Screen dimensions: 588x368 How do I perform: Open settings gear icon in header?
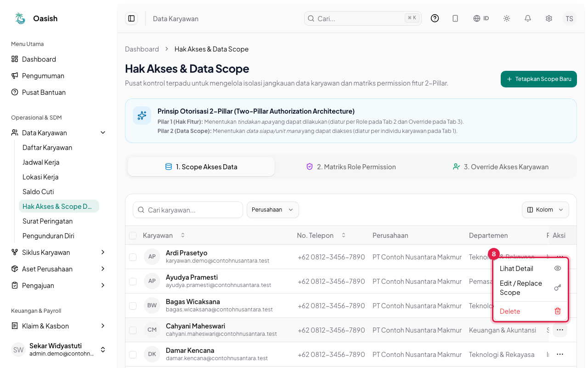point(548,18)
